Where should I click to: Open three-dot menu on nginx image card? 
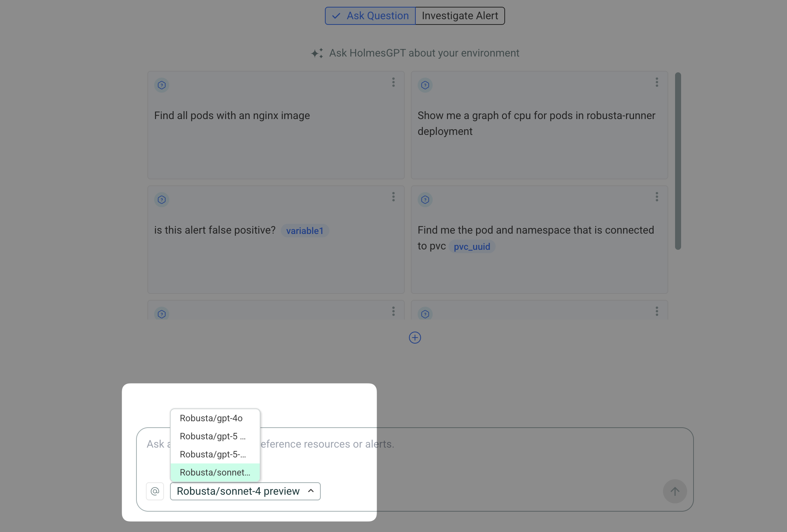pos(393,82)
